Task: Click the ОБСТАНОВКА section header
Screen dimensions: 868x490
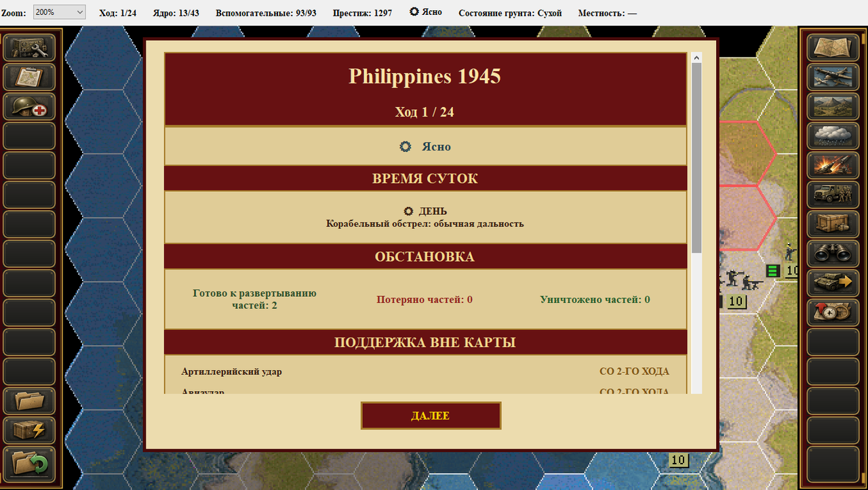Action: click(x=425, y=257)
